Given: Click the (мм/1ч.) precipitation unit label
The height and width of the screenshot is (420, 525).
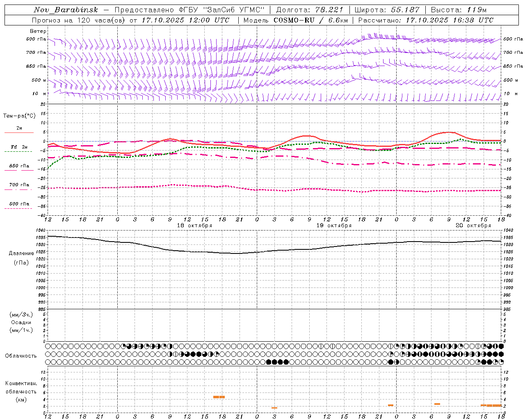Looking at the screenshot, I should [x=21, y=330].
